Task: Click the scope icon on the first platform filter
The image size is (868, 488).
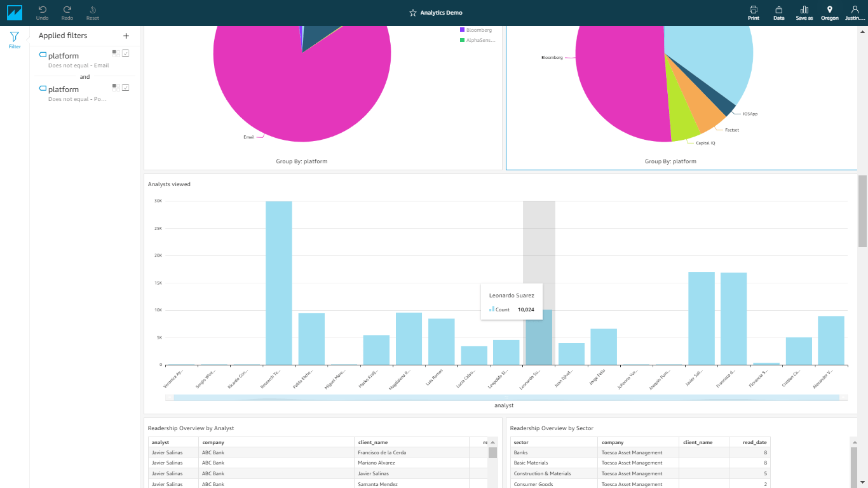Action: click(116, 53)
